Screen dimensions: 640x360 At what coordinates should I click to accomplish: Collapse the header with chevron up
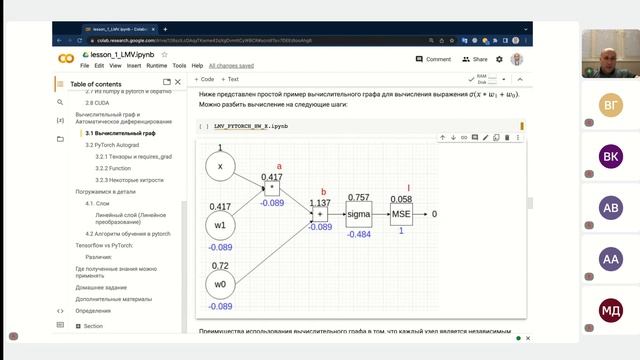(x=520, y=79)
